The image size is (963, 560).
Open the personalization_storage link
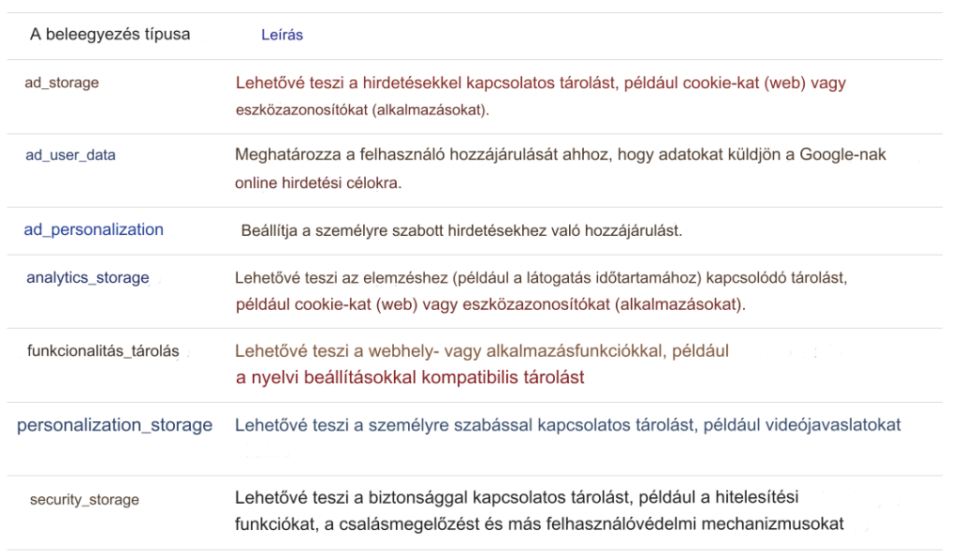coord(115,425)
